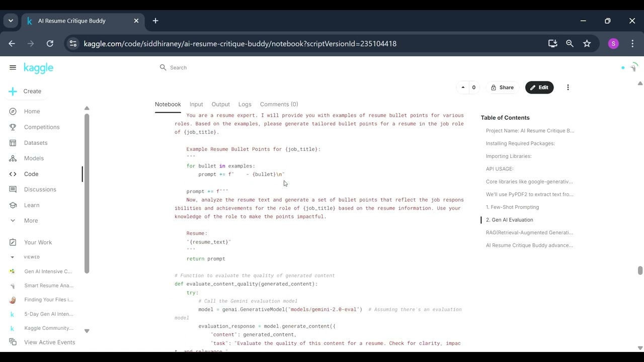
Task: Jump to API USAGE section
Action: tap(500, 169)
